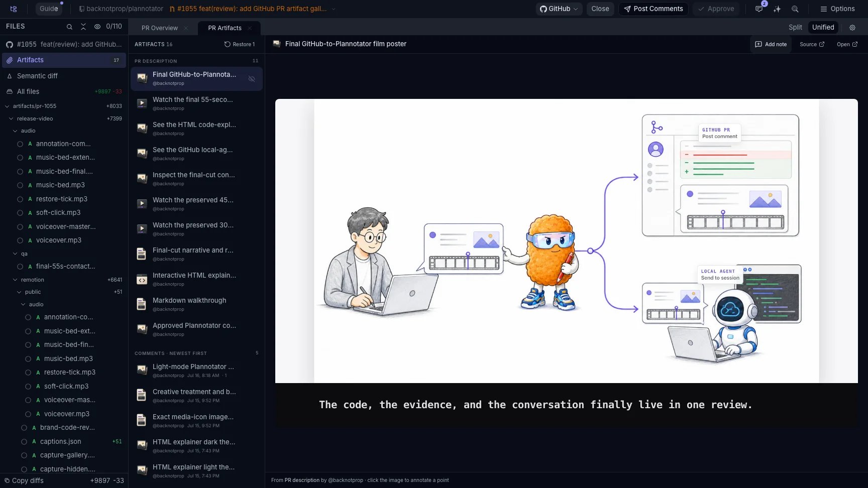The width and height of the screenshot is (868, 488).
Task: Open the Options menu
Action: [837, 9]
